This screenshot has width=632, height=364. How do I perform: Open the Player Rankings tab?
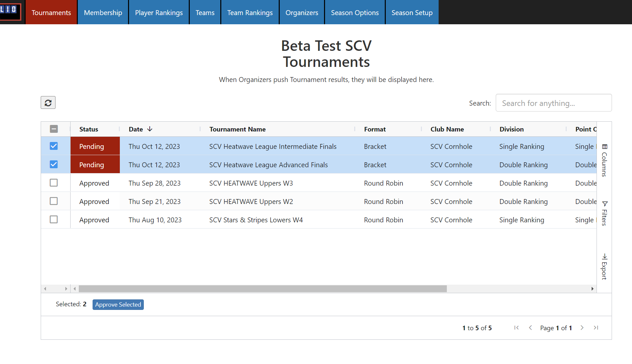coord(159,12)
